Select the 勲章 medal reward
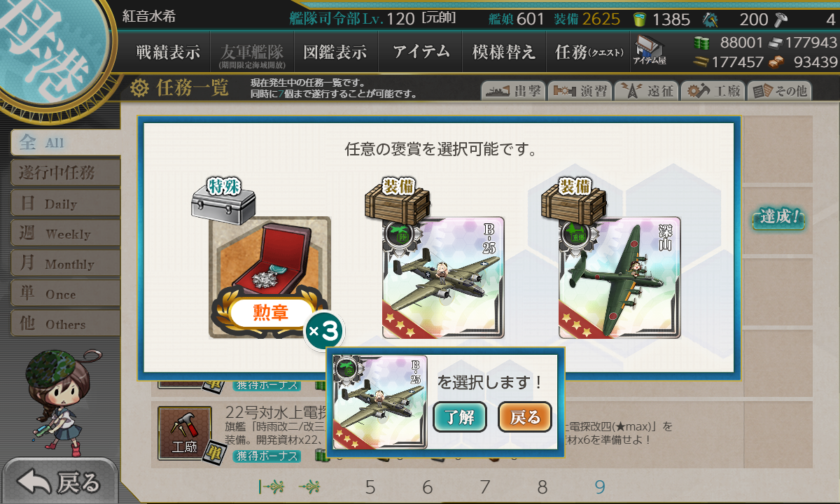Viewport: 840px width, 504px height. coord(269,277)
